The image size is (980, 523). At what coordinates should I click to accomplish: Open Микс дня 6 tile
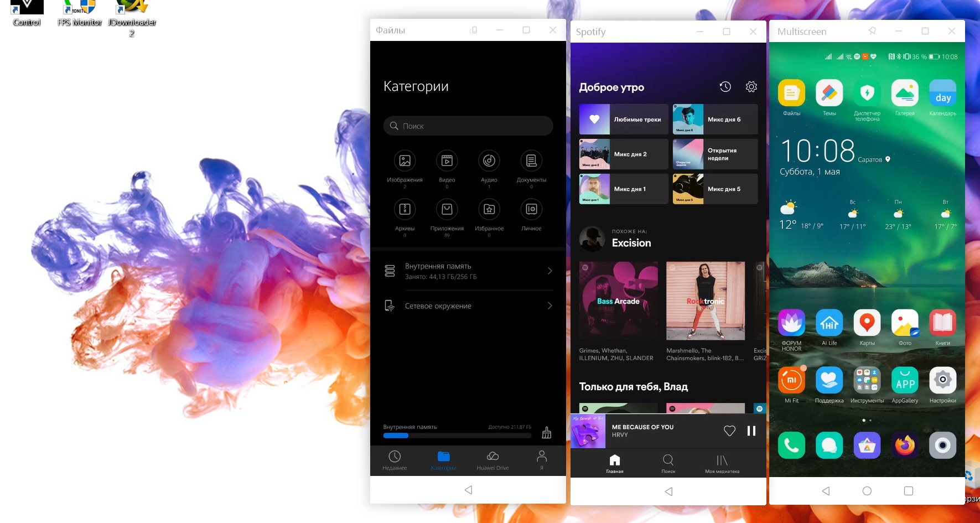(715, 119)
